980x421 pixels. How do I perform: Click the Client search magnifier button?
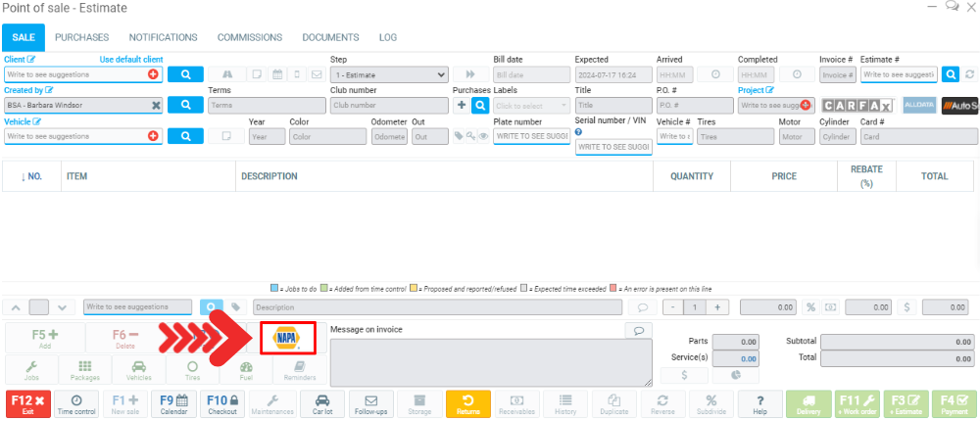[x=185, y=74]
